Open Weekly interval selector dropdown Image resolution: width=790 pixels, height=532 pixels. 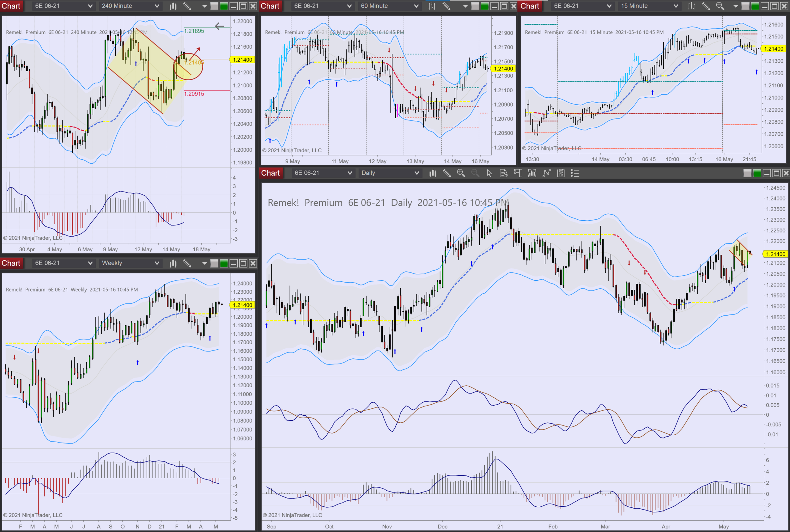click(157, 263)
